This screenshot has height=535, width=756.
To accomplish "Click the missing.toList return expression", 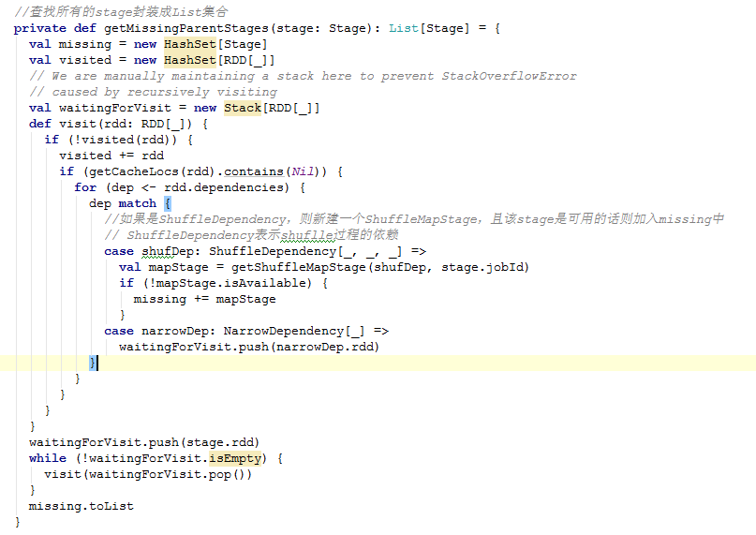I will pyautogui.click(x=82, y=506).
